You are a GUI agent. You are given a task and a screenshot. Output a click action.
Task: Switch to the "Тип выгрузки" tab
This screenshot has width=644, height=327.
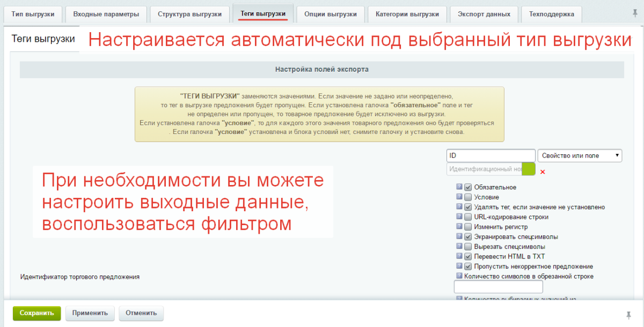pyautogui.click(x=33, y=14)
